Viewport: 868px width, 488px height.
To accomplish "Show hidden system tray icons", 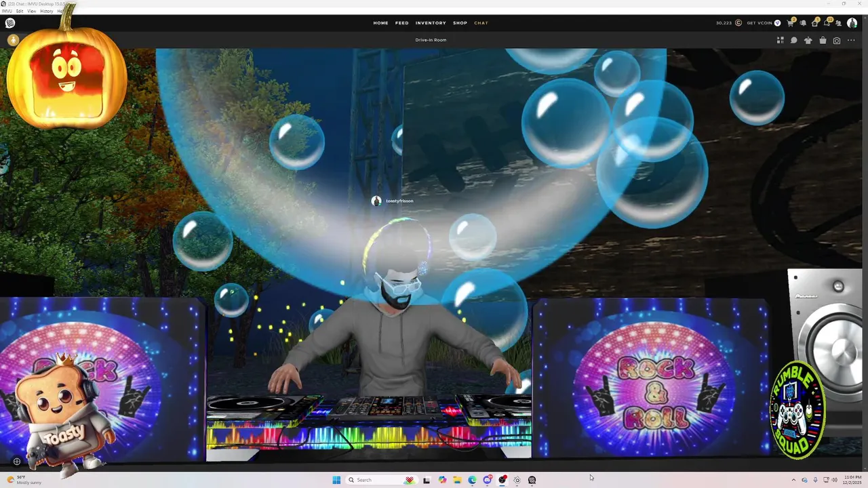I will click(x=793, y=480).
